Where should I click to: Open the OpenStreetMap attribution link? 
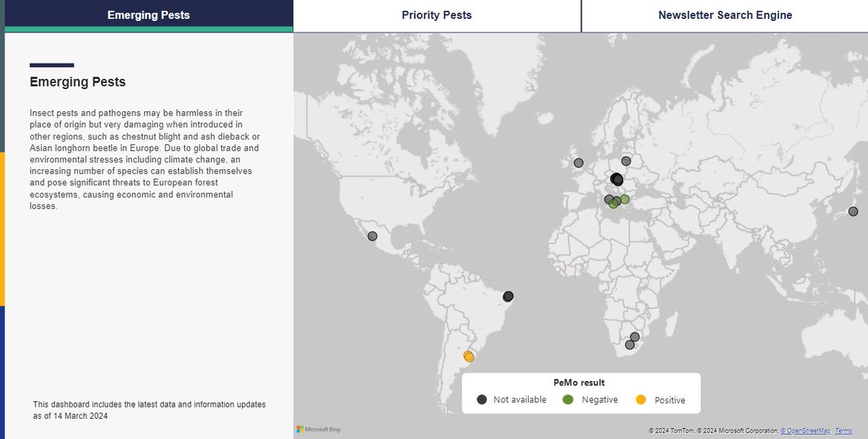click(x=805, y=431)
